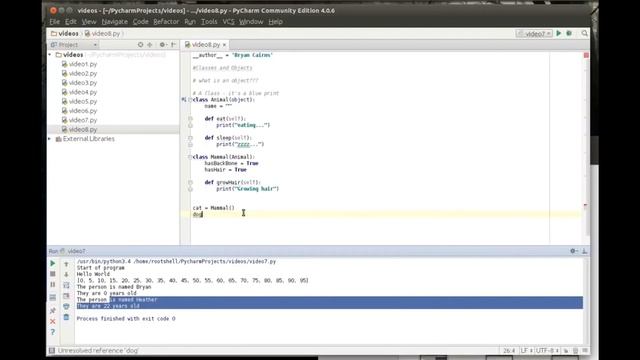Viewport: 640px width, 360px height.
Task: Clear all console output with trash icon
Action: [x=67, y=317]
